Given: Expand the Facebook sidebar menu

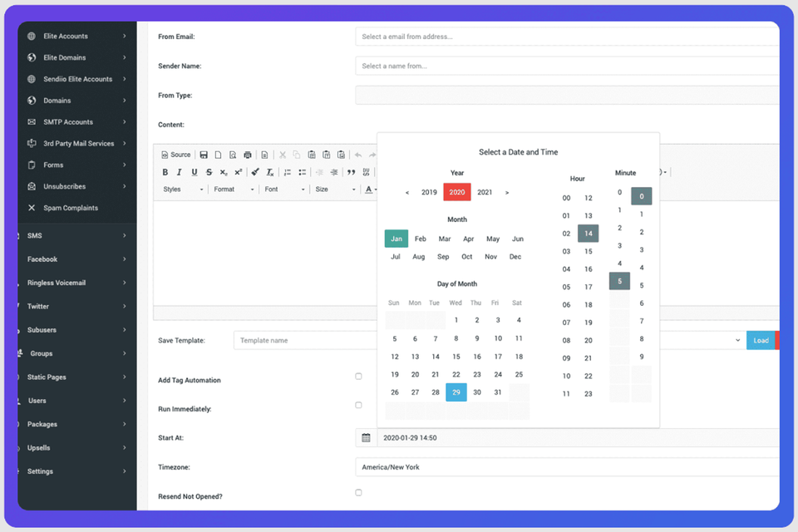Looking at the screenshot, I should (x=76, y=259).
